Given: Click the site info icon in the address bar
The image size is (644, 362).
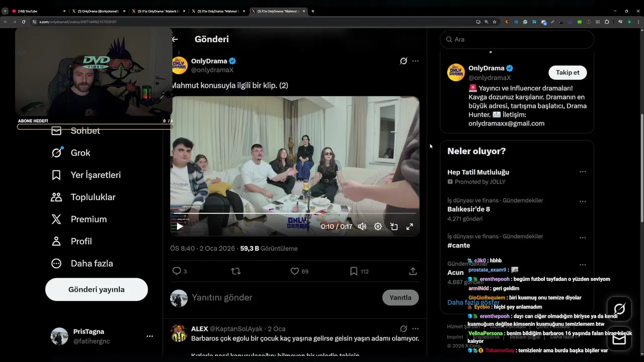Looking at the screenshot, I should click(34, 22).
